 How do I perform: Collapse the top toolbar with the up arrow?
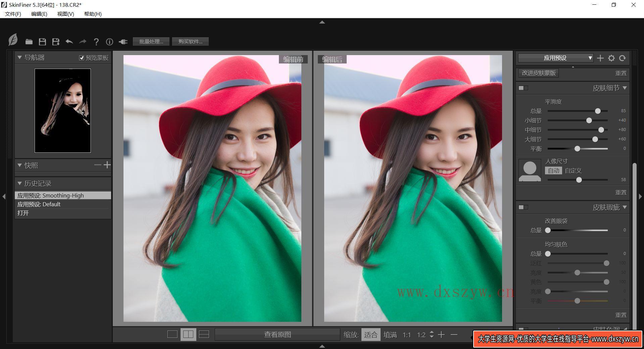[322, 22]
